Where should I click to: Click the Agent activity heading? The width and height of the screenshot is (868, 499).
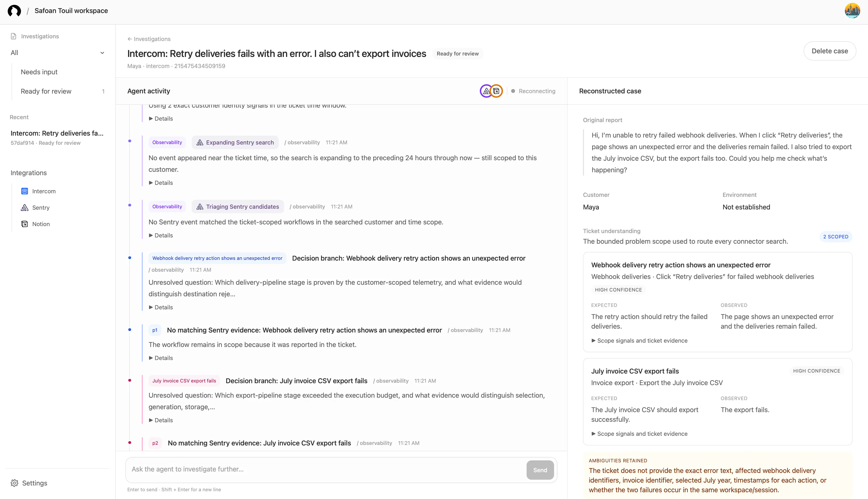point(149,91)
